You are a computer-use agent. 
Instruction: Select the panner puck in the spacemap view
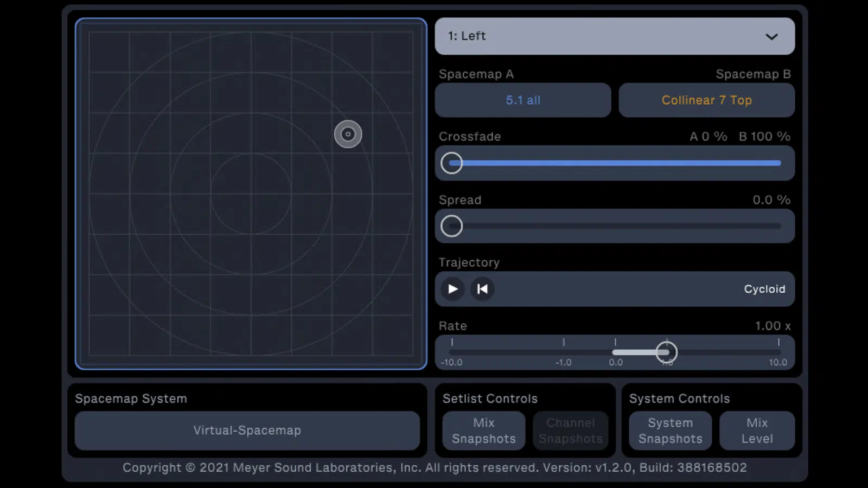(x=348, y=134)
